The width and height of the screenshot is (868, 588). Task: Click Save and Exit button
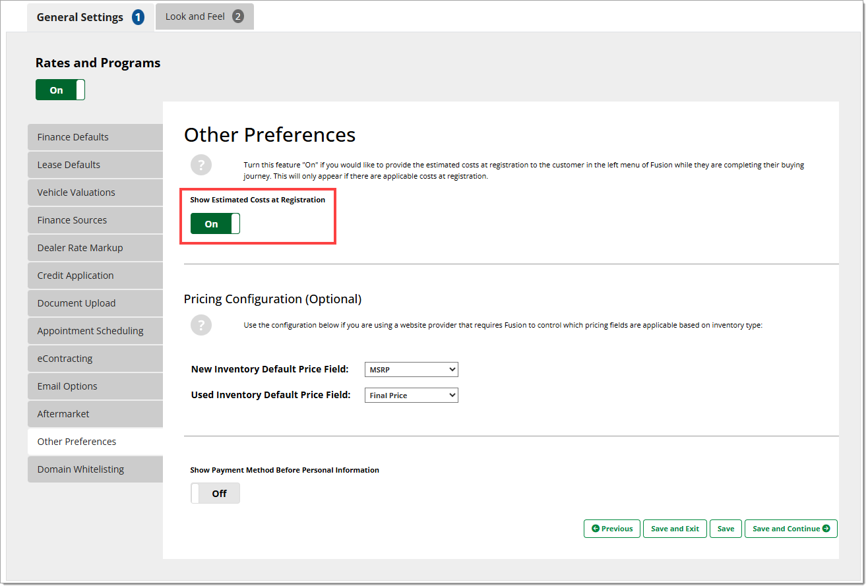675,529
